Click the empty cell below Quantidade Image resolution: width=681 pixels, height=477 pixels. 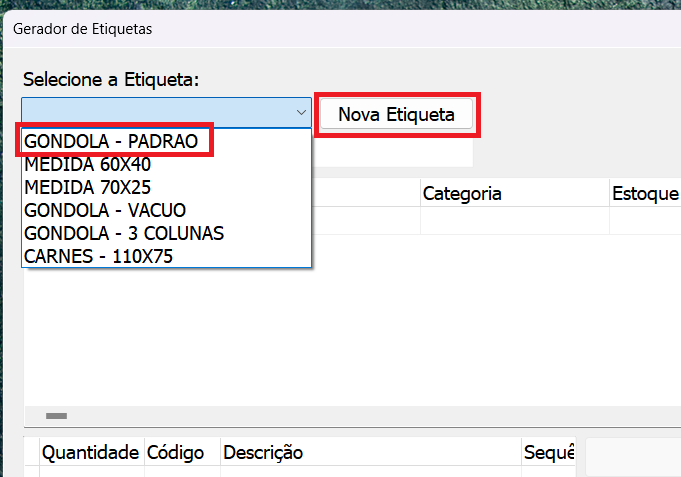click(90, 471)
